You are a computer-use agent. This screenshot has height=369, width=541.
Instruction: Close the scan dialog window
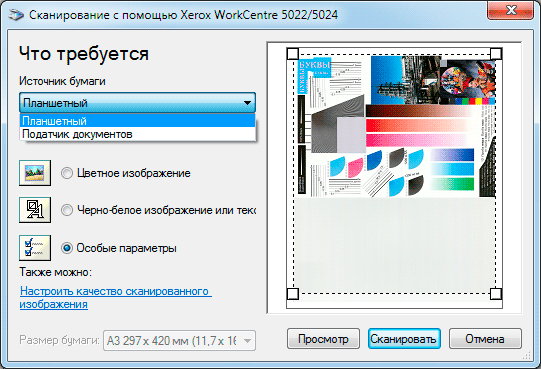point(511,11)
